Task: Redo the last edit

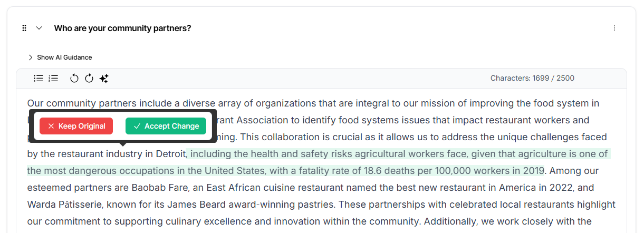Action: pyautogui.click(x=89, y=79)
